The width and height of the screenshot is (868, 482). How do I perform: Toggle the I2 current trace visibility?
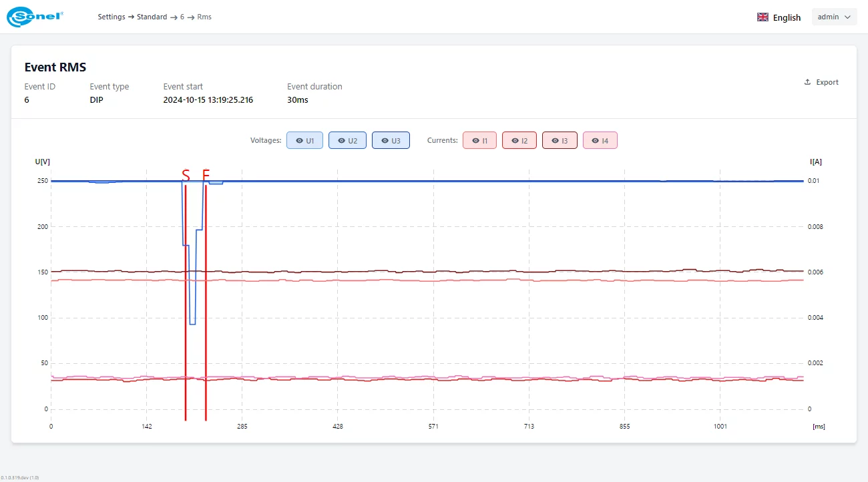519,140
